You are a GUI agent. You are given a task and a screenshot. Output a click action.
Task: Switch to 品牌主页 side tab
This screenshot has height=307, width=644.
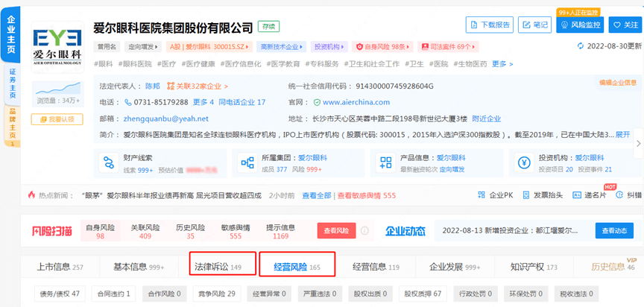click(x=13, y=125)
